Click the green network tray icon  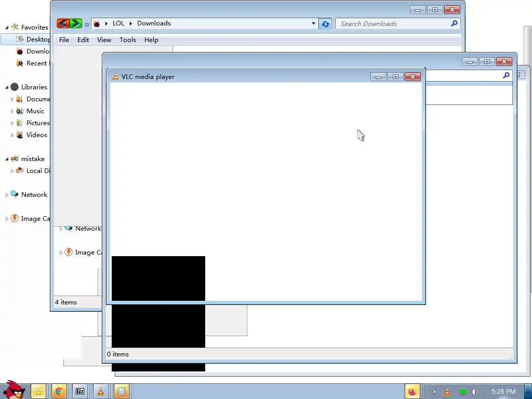click(462, 392)
